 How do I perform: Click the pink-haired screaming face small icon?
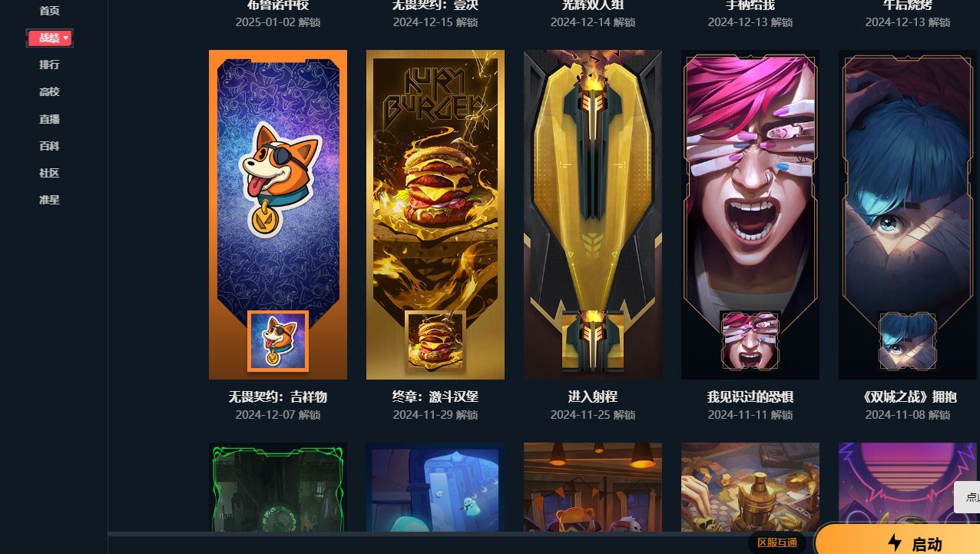[750, 340]
